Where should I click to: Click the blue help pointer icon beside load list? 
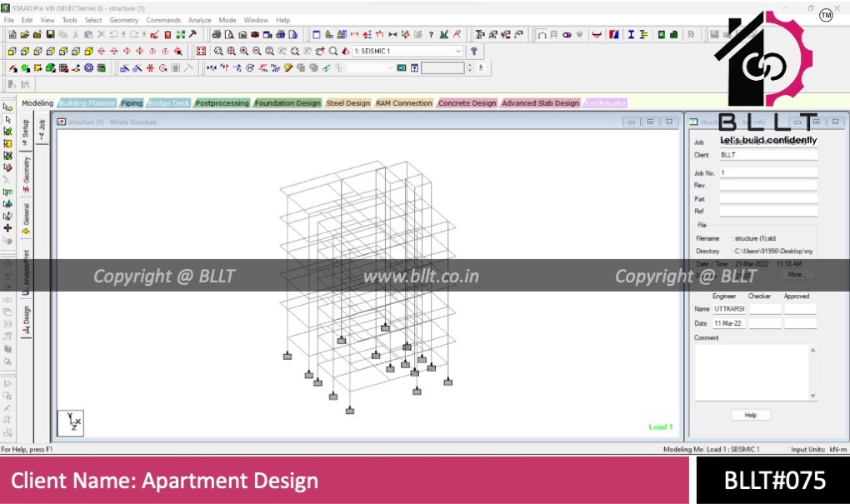coord(474,51)
